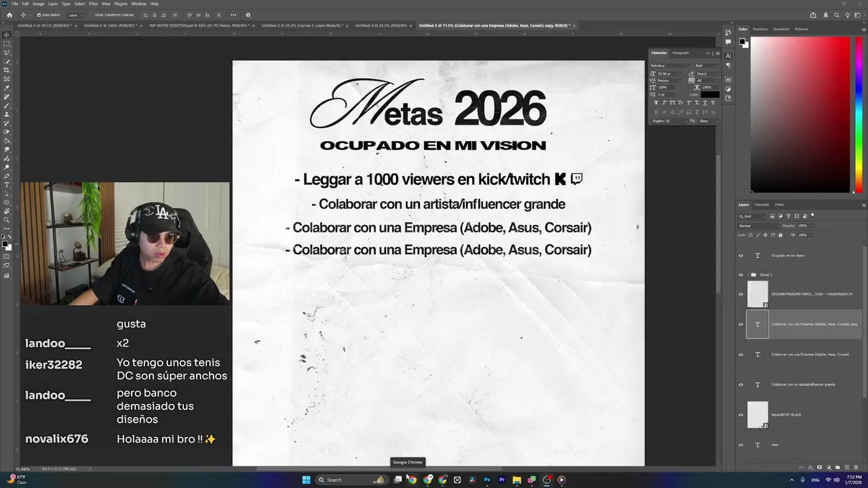868x488 pixels.
Task: Click Create new layer icon
Action: 847,467
